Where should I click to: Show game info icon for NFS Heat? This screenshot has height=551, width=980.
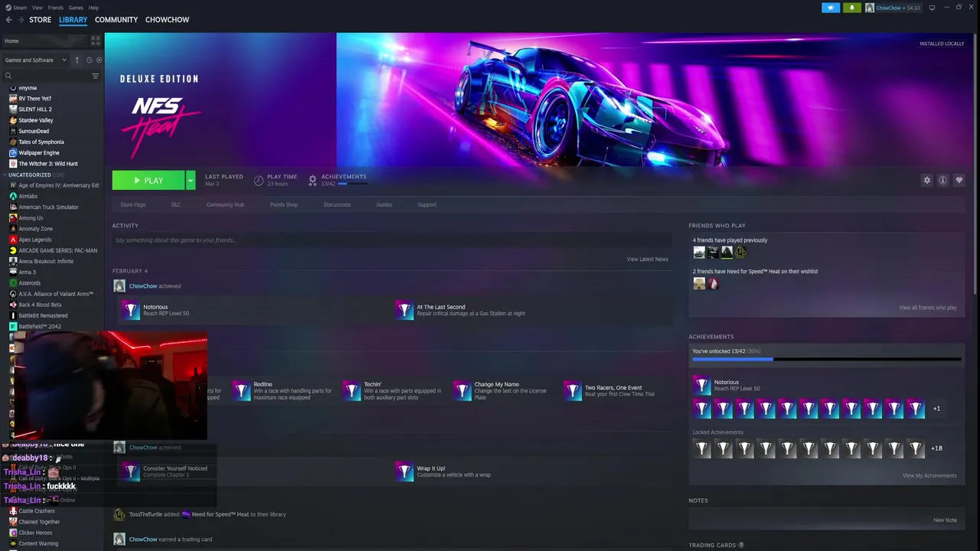click(943, 181)
